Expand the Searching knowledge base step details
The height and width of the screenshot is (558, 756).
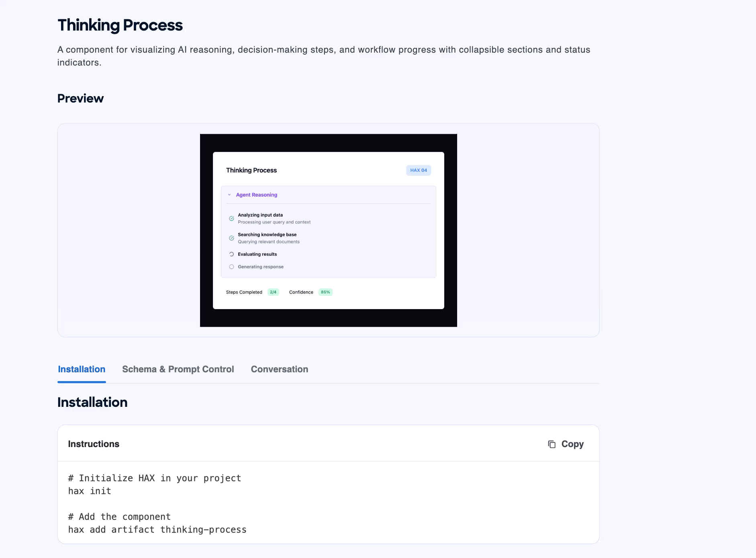(x=267, y=234)
